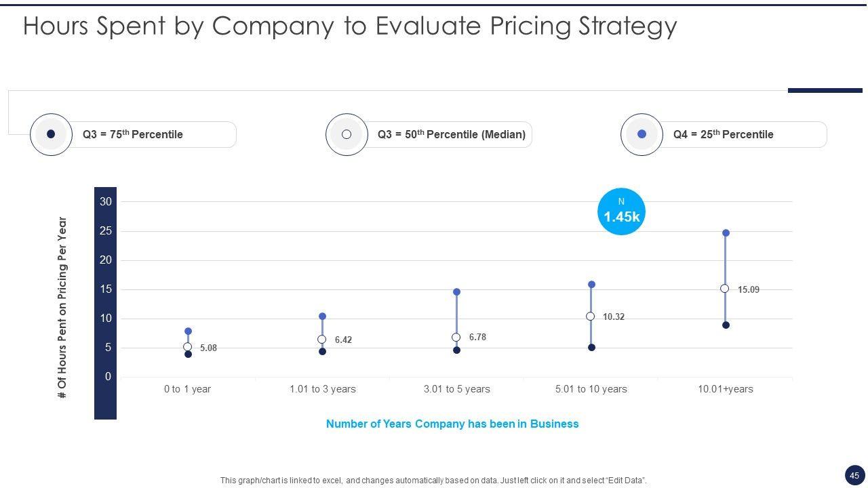Click the bottom dark point for 5.01 to 10 years
The width and height of the screenshot is (868, 488).
pos(591,348)
